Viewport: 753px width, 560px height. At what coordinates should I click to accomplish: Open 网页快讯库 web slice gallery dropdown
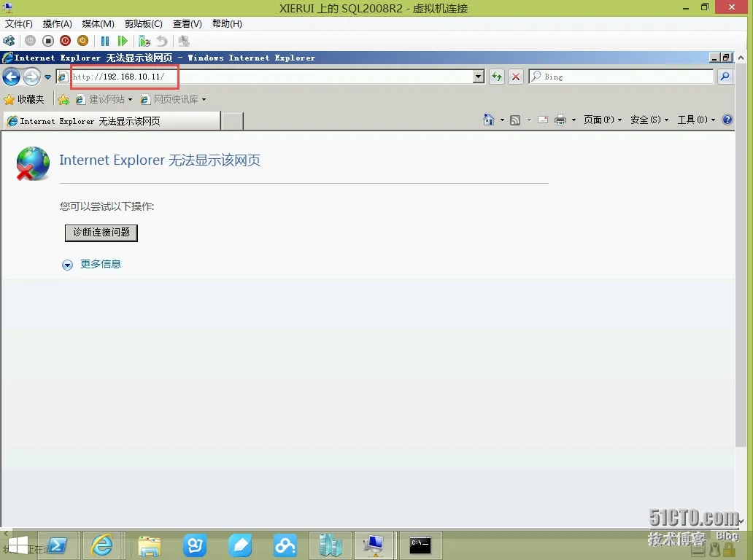174,99
